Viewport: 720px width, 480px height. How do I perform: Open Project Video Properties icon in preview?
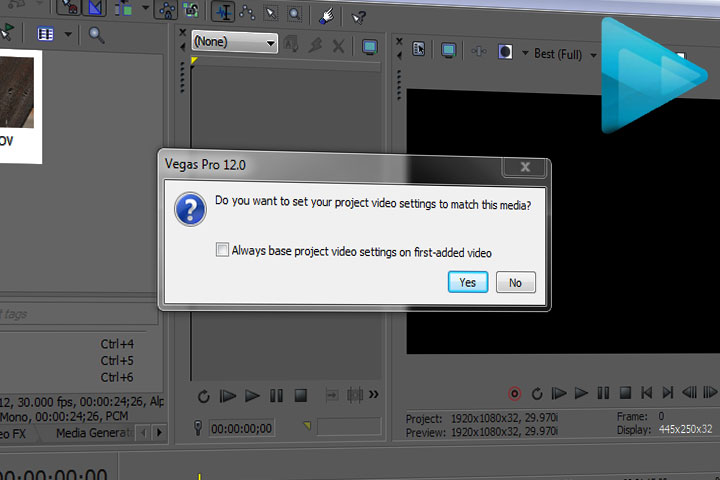click(x=418, y=49)
